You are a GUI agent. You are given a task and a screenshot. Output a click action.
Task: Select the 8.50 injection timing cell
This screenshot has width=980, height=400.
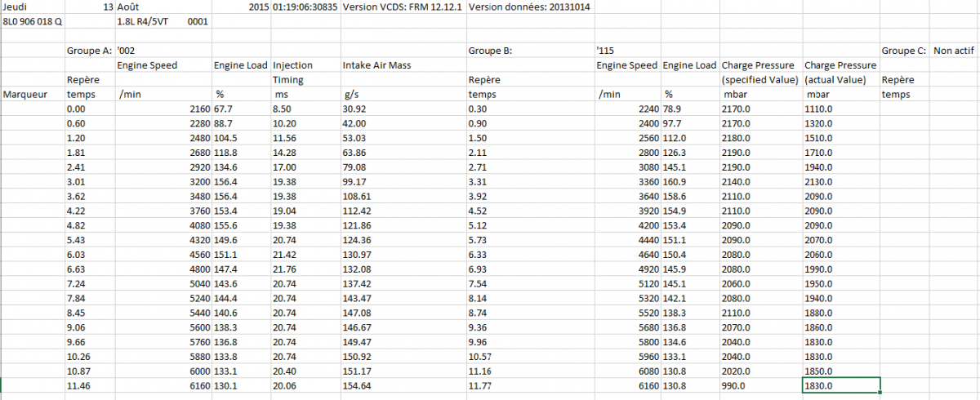[x=283, y=109]
